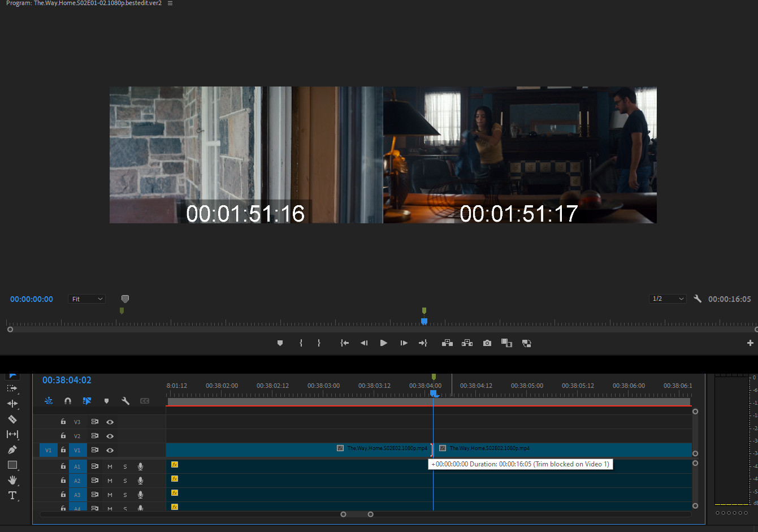Mute audio track A1
Image resolution: width=758 pixels, height=532 pixels.
coord(110,466)
